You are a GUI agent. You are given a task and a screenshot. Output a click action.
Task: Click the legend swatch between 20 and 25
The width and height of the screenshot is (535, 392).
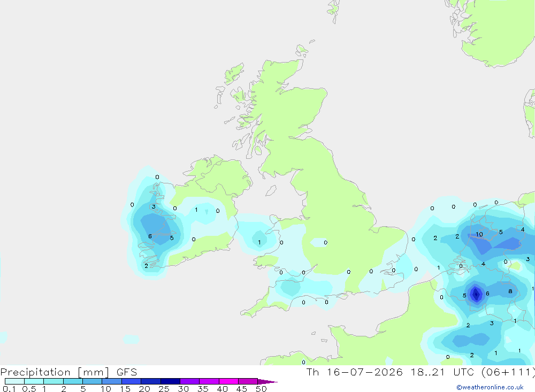150,381
